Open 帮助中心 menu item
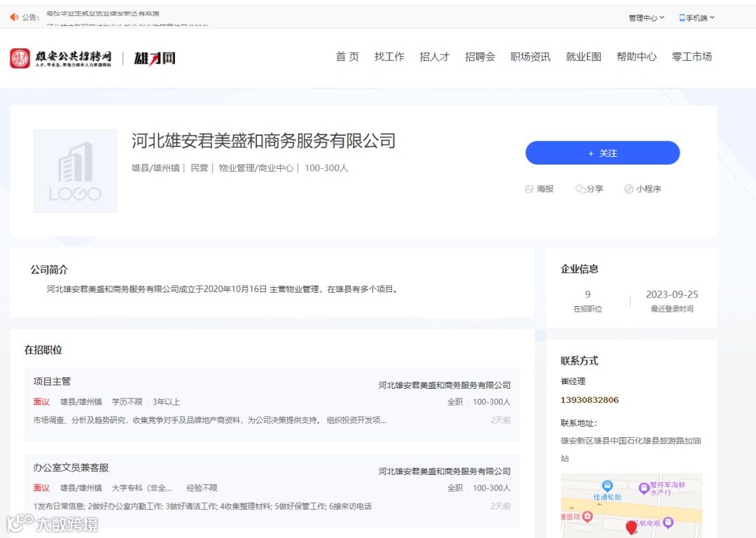This screenshot has height=538, width=756. pyautogui.click(x=636, y=57)
